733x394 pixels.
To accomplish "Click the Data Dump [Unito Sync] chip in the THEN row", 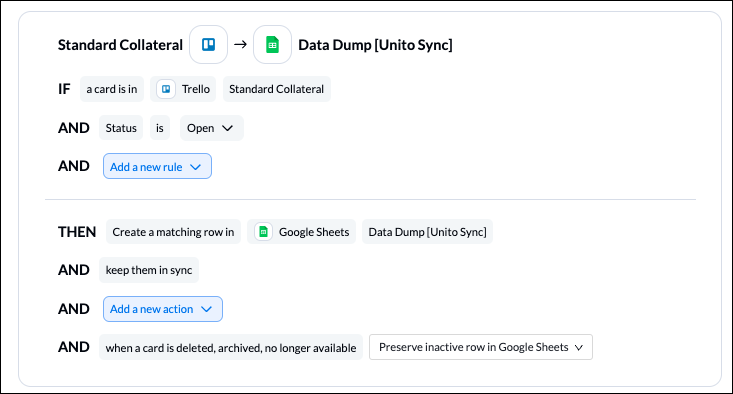I will coord(427,232).
